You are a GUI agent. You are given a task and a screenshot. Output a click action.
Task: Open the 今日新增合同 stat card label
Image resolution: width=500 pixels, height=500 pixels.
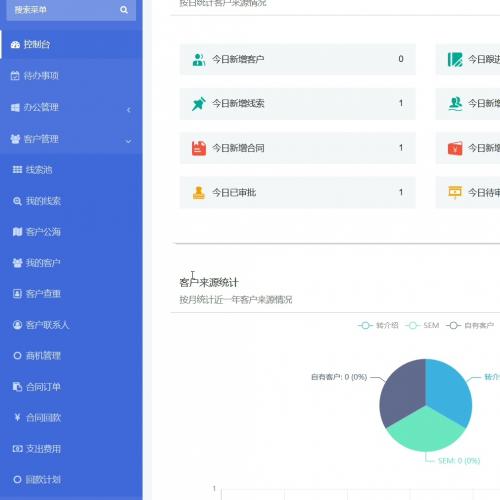238,148
